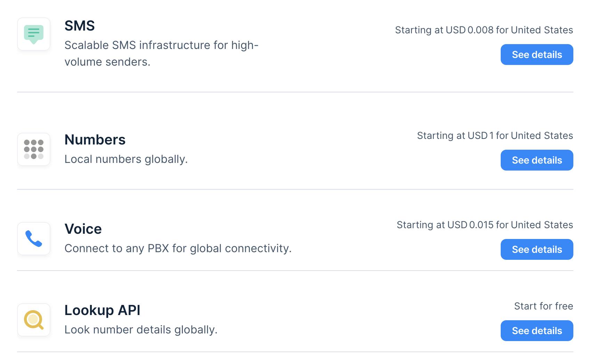The width and height of the screenshot is (589, 364).
Task: Click the Numbers USD 1 pricing text
Action: click(495, 136)
